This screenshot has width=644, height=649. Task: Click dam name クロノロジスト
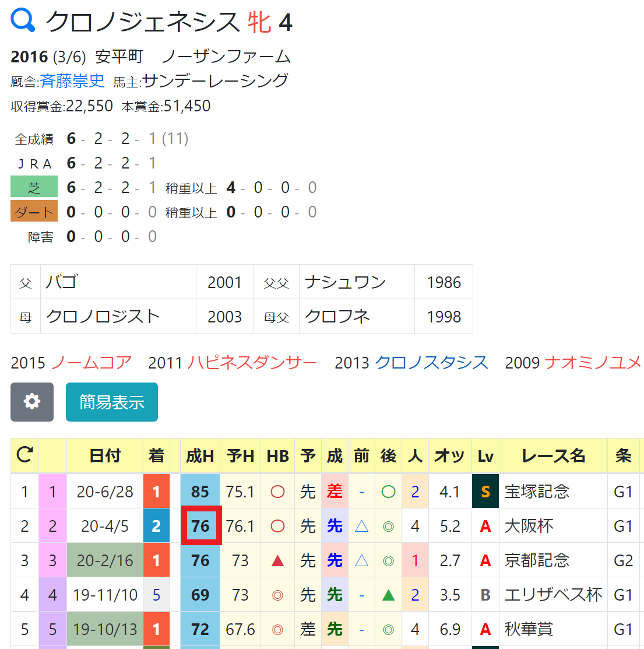coord(103,316)
